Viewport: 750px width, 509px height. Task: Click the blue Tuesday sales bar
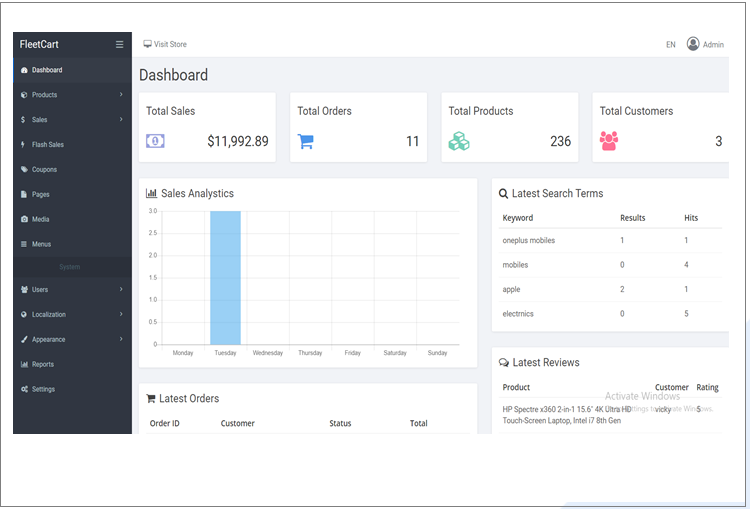[225, 278]
